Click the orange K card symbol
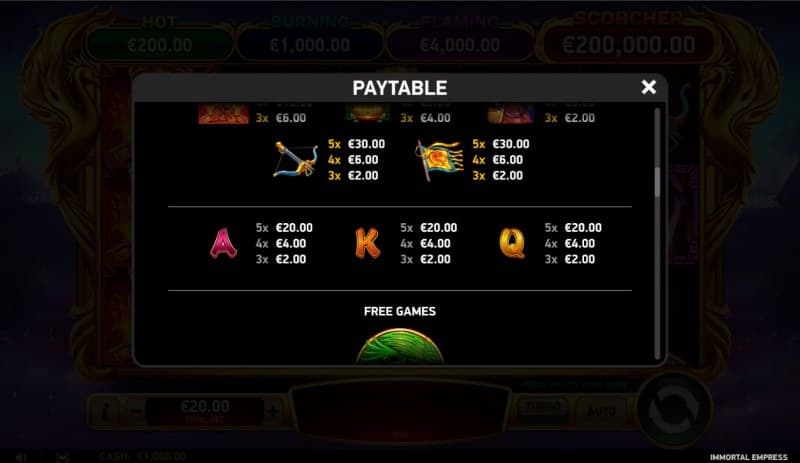The image size is (800, 463). (x=367, y=243)
